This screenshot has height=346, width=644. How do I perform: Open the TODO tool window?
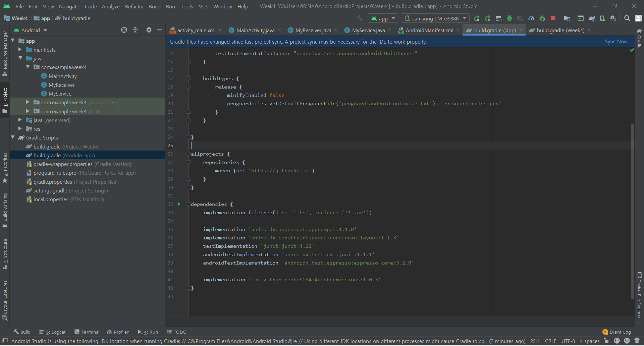[177, 332]
